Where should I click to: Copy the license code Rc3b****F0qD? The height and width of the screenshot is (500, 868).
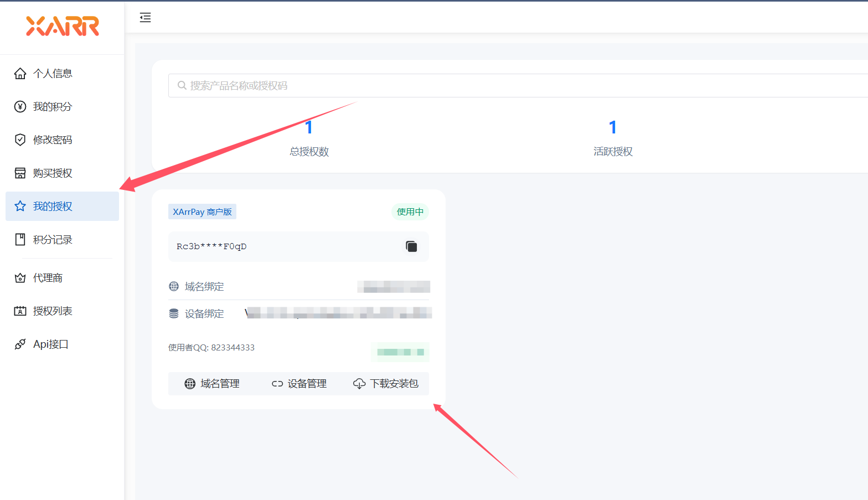[x=411, y=246]
